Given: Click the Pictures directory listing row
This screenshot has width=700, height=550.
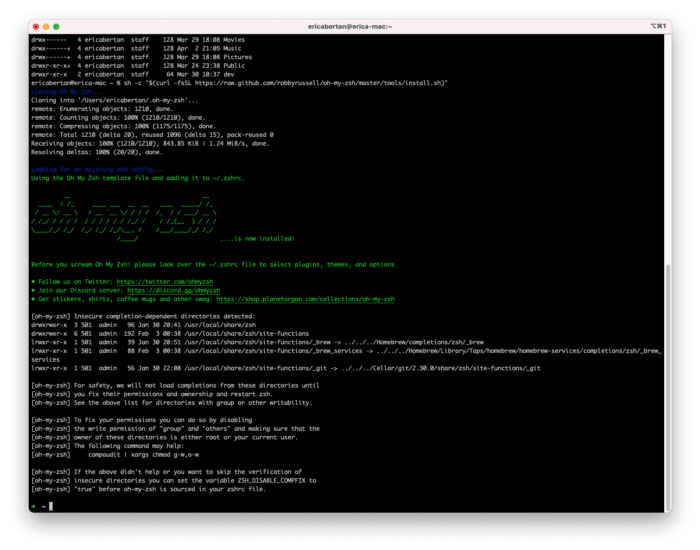Looking at the screenshot, I should tap(142, 57).
